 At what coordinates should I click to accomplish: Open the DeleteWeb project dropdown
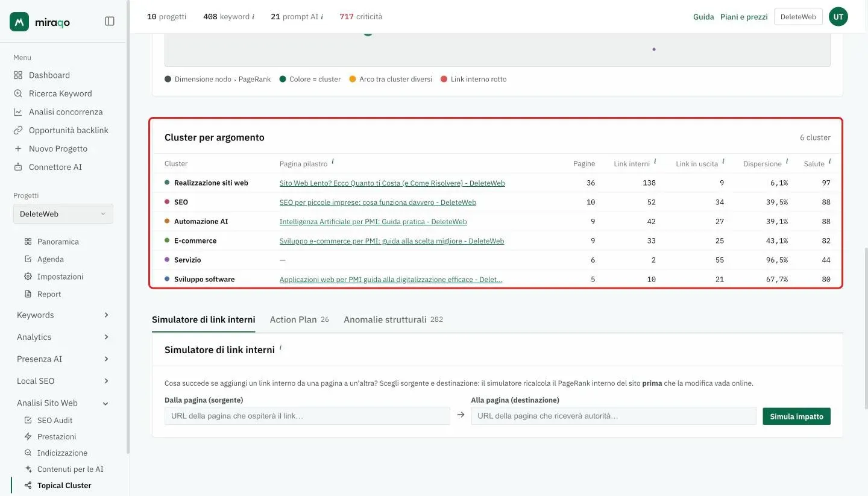point(63,214)
